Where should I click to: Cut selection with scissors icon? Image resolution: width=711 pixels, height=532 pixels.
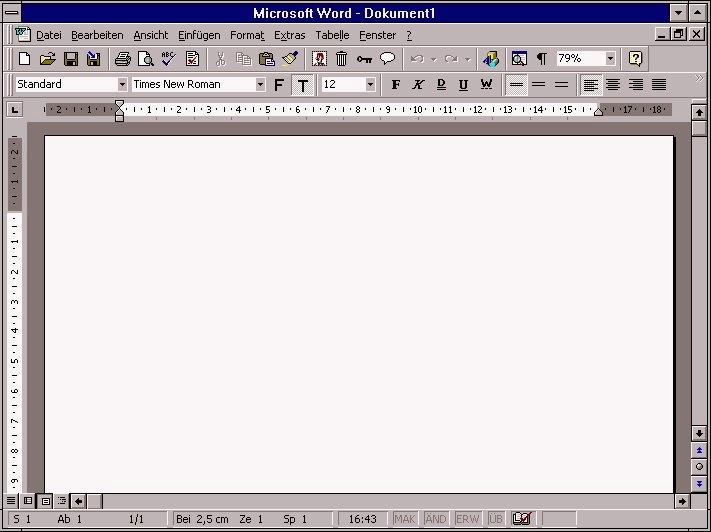click(x=221, y=59)
